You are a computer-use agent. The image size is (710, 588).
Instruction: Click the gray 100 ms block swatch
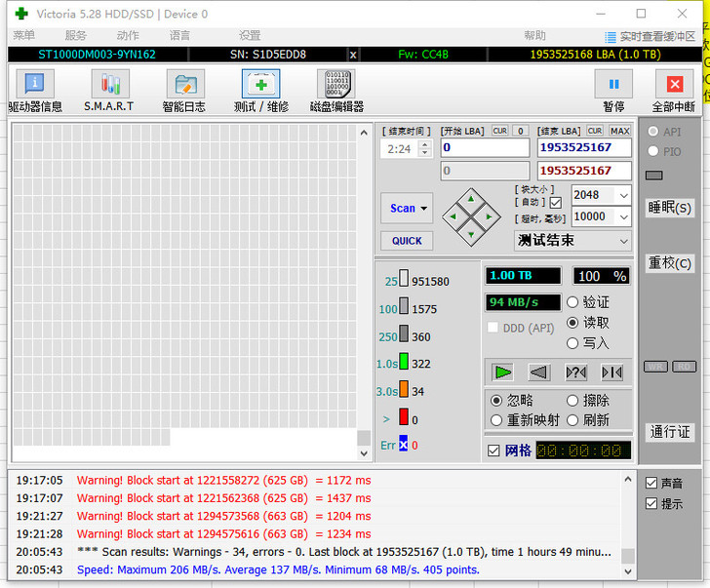(x=404, y=306)
